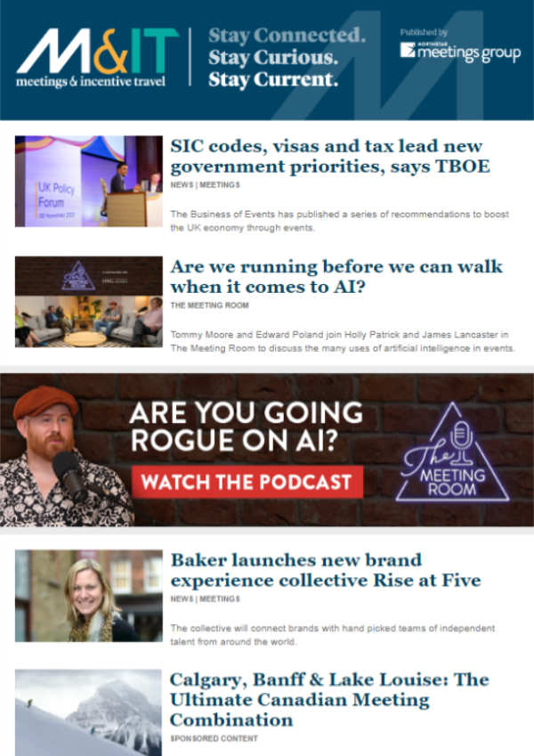The width and height of the screenshot is (534, 756).
Task: Click the snowy mountain thumbnail image
Action: coord(89,712)
